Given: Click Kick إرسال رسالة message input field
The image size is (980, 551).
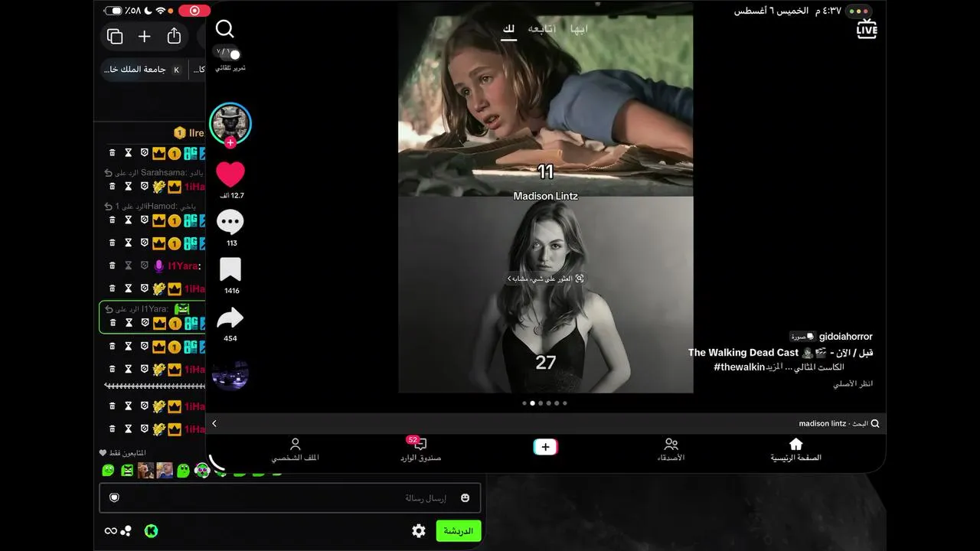Looking at the screenshot, I should 289,498.
